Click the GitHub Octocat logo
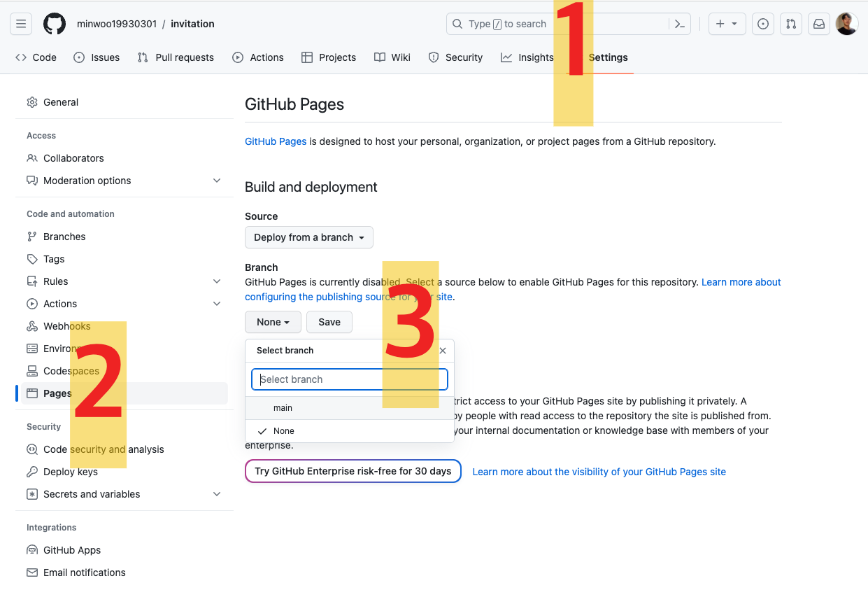Screen dimensions: 868x611 point(55,24)
